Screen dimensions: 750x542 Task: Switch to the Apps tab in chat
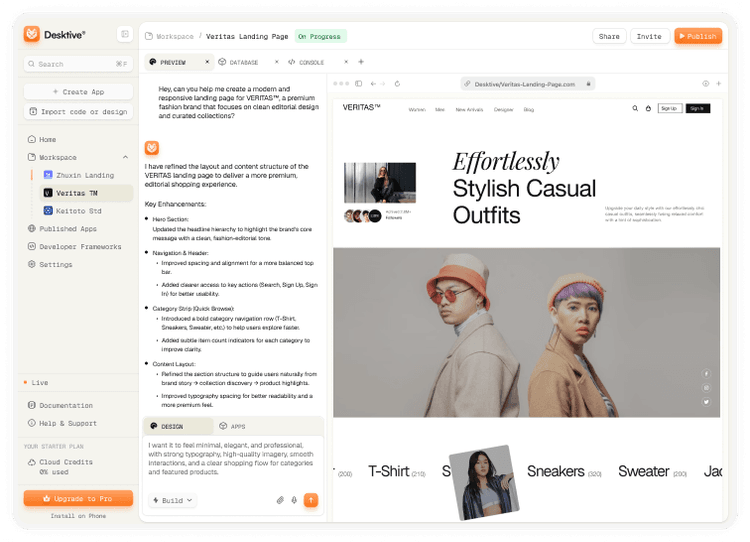pos(232,426)
